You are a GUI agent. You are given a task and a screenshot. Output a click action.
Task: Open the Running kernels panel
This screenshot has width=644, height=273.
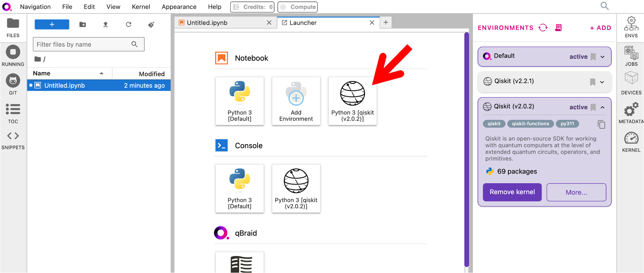point(13,56)
